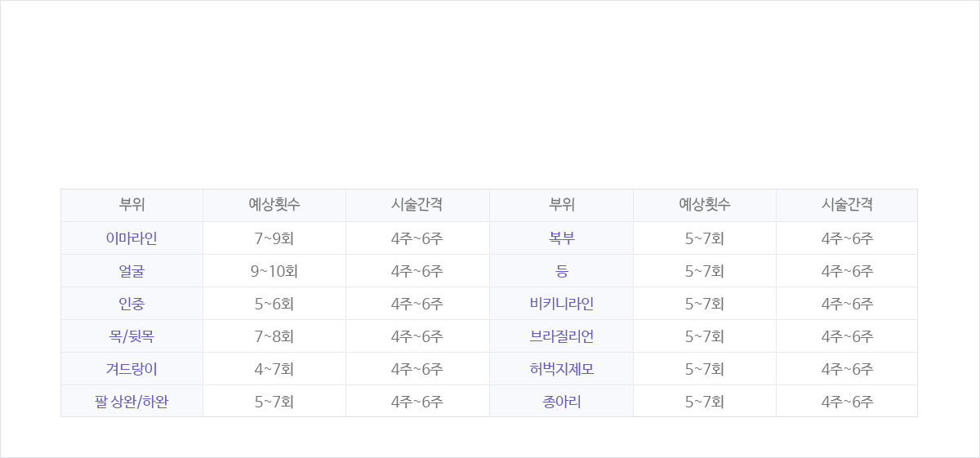
Task: Select the 얼굴 treatment area
Action: pos(131,271)
